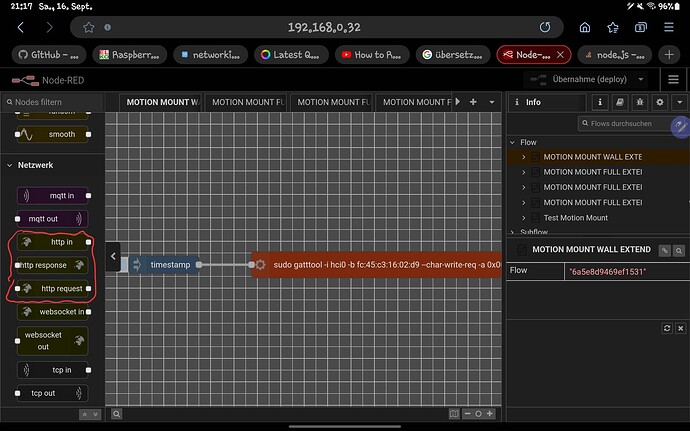Screen dimensions: 690x431
Task: Open the deploy options dropdown arrow
Action: point(641,80)
